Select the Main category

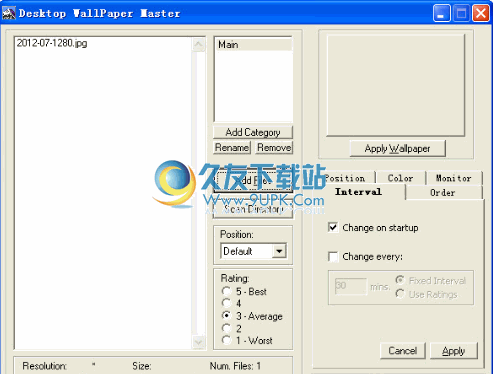click(x=254, y=44)
